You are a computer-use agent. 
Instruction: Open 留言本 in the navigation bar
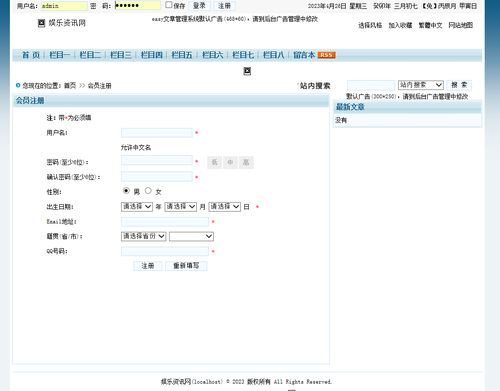(x=304, y=55)
